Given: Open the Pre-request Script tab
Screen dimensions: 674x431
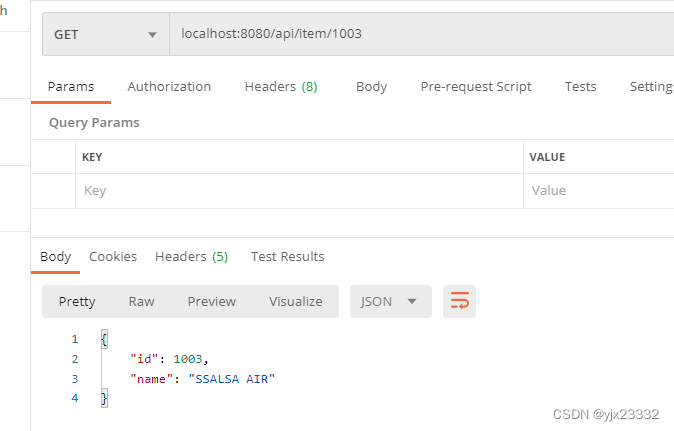Looking at the screenshot, I should tap(476, 87).
